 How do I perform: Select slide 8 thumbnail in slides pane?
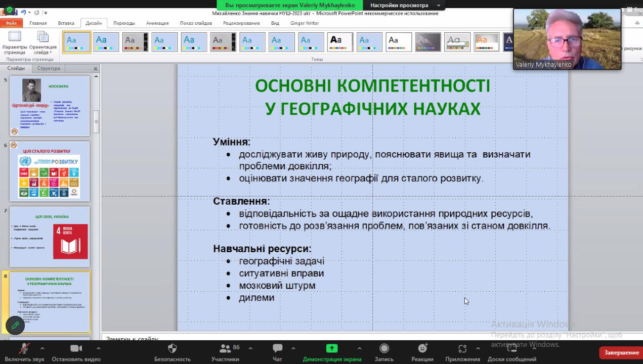point(50,302)
